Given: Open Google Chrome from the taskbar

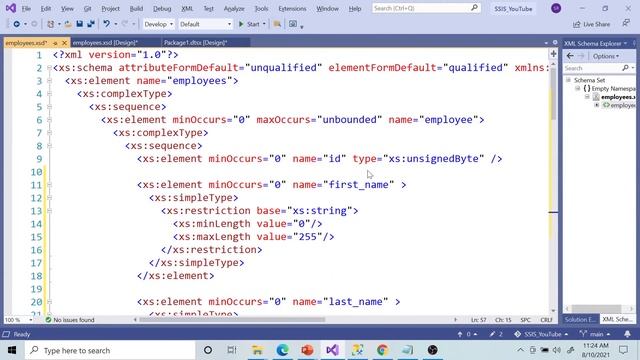Looking at the screenshot, I should (382, 350).
